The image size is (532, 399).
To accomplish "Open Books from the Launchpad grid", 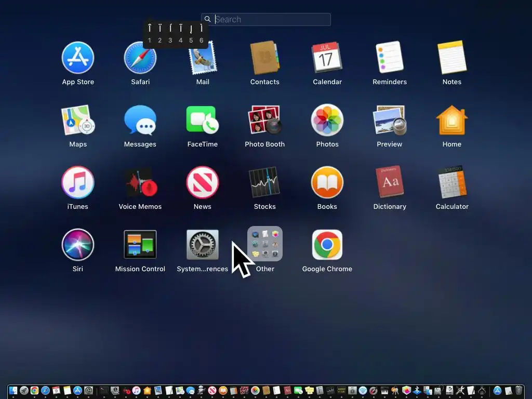I will point(327,182).
